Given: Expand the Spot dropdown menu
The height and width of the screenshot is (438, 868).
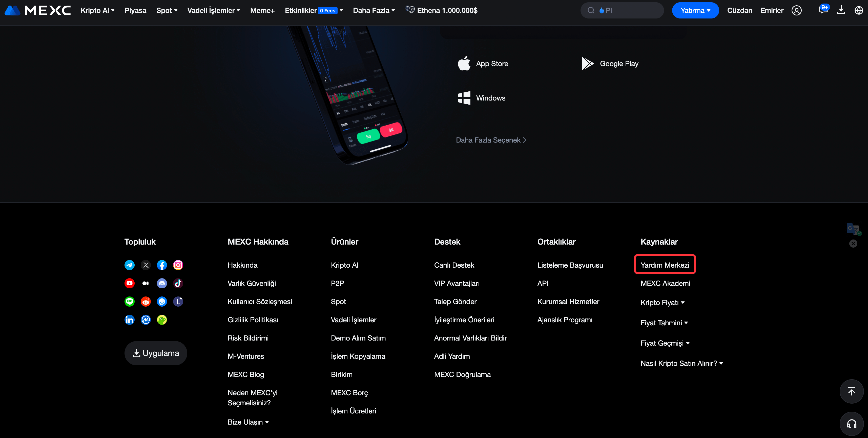Looking at the screenshot, I should point(167,10).
